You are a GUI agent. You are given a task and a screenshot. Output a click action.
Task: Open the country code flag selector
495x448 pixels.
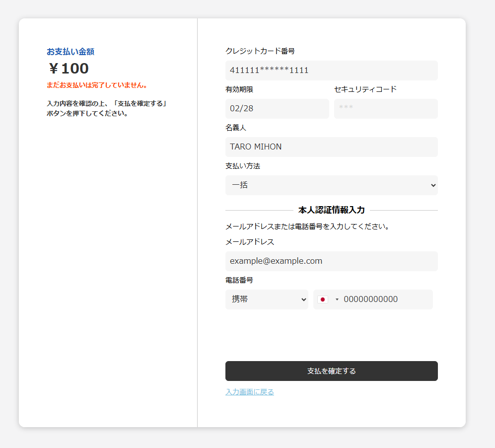tap(328, 299)
